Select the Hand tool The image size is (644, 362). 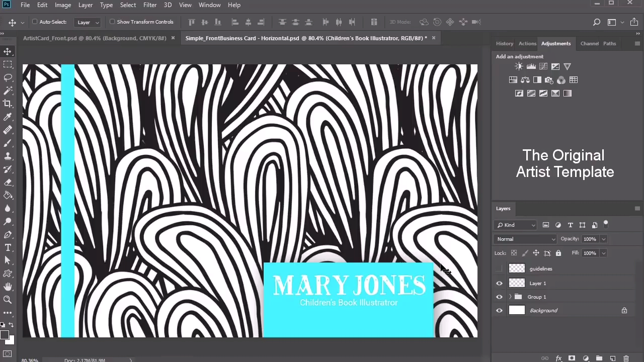point(8,287)
